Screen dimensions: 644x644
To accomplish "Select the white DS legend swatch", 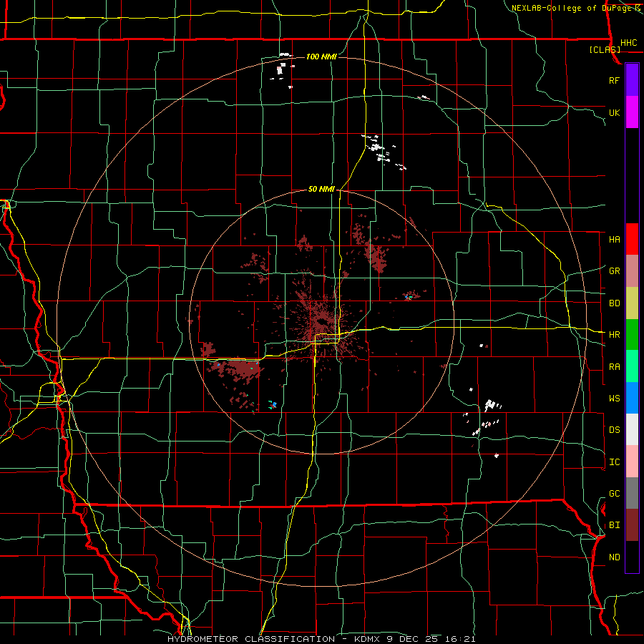I will [632, 429].
